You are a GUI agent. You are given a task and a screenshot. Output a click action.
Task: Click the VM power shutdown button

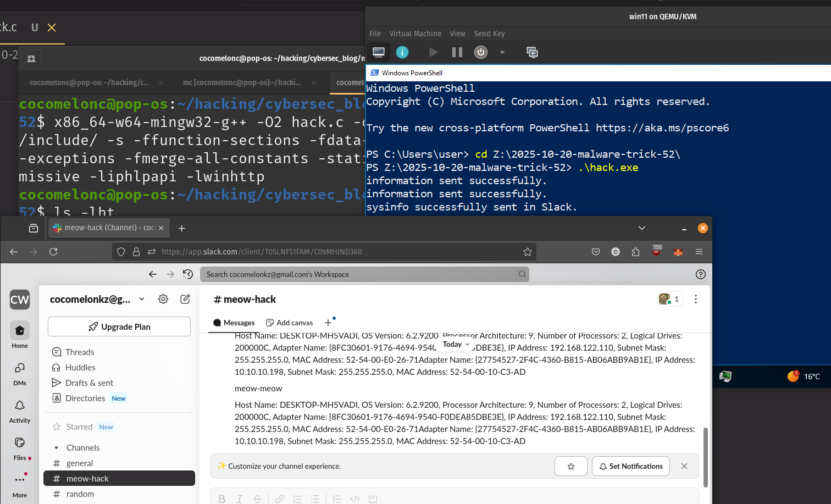click(481, 52)
